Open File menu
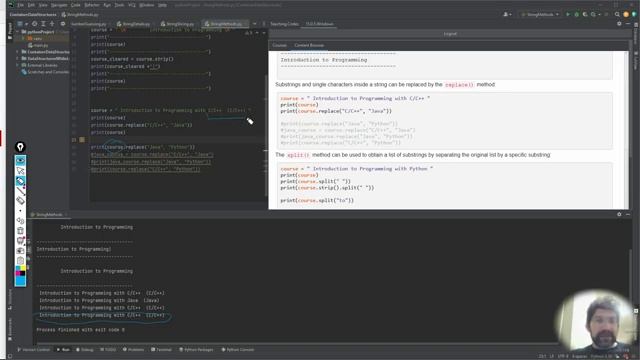Viewport: 640px width, 360px height. (20, 5)
